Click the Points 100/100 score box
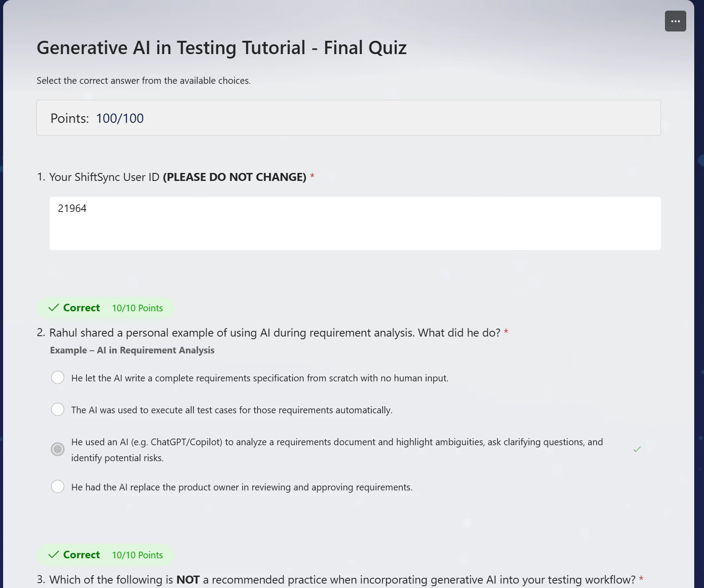 tap(348, 118)
